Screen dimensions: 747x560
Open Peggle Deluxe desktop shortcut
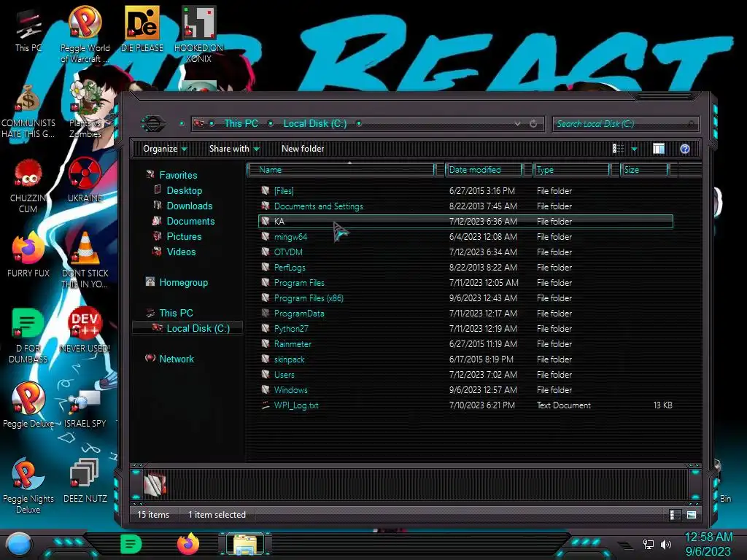click(28, 405)
